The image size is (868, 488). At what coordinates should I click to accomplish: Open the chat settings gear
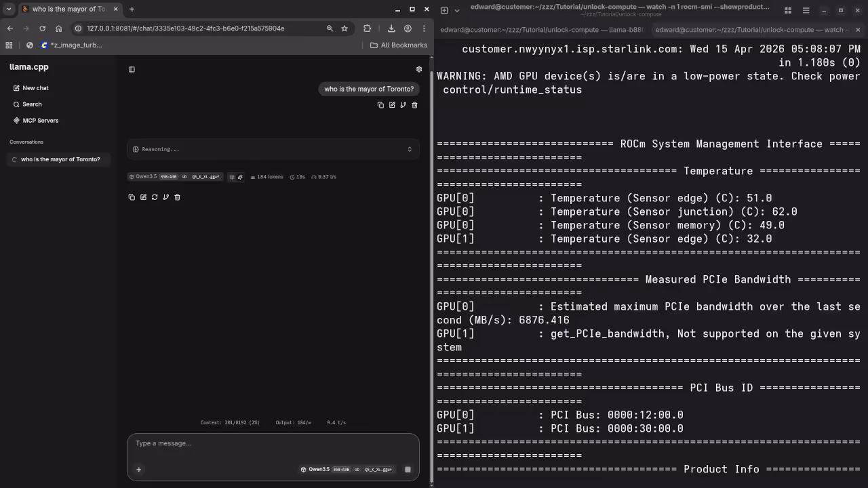click(x=418, y=69)
